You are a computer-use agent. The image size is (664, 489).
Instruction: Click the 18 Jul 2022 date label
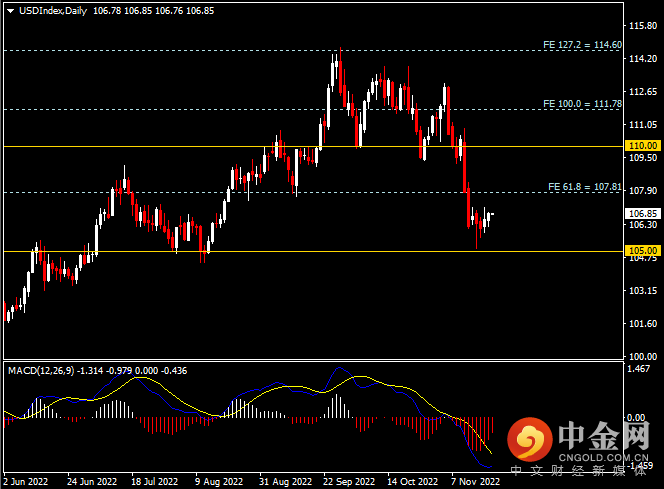click(x=155, y=482)
